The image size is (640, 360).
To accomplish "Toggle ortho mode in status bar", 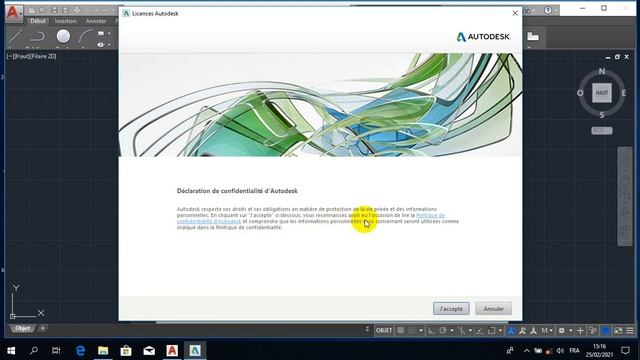I will (x=431, y=330).
